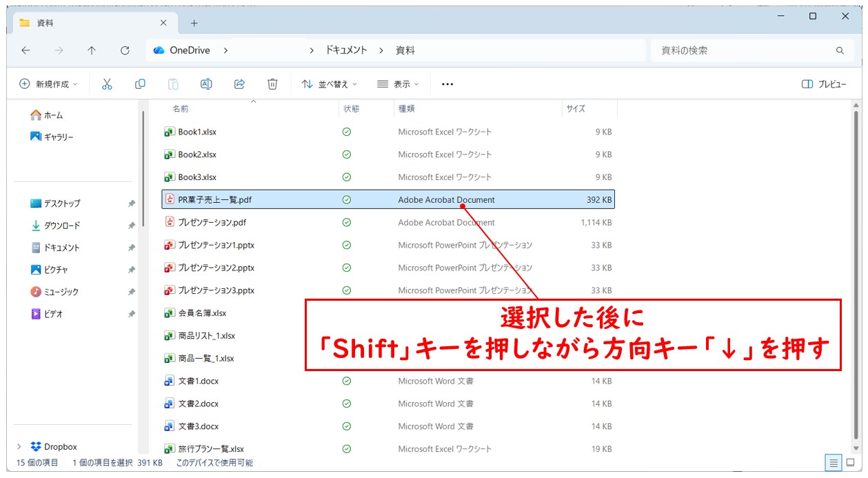
Task: Open the 並べ替え (Sort) dropdown
Action: click(x=330, y=83)
